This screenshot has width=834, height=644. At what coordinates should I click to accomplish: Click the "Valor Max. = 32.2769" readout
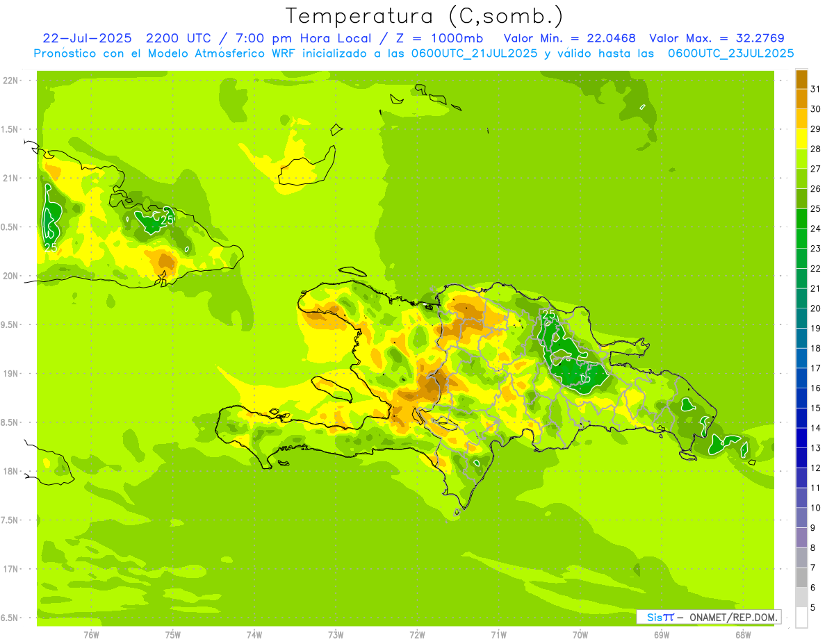pos(717,38)
